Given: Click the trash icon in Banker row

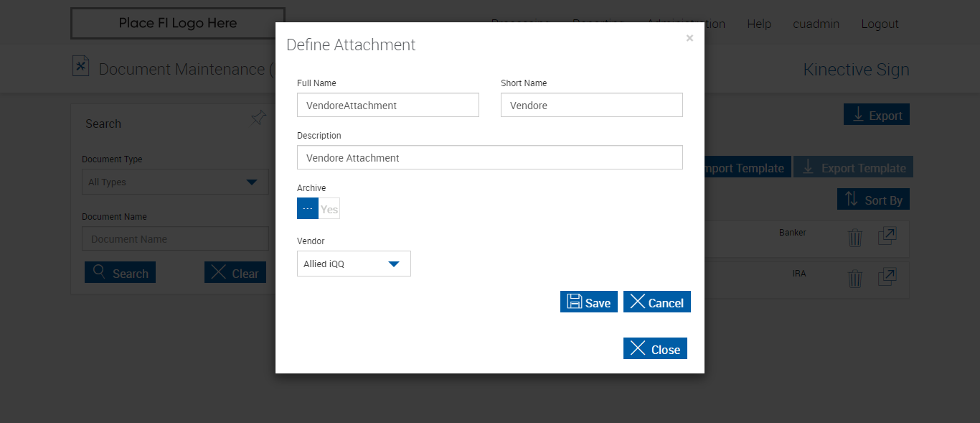Looking at the screenshot, I should pos(854,238).
